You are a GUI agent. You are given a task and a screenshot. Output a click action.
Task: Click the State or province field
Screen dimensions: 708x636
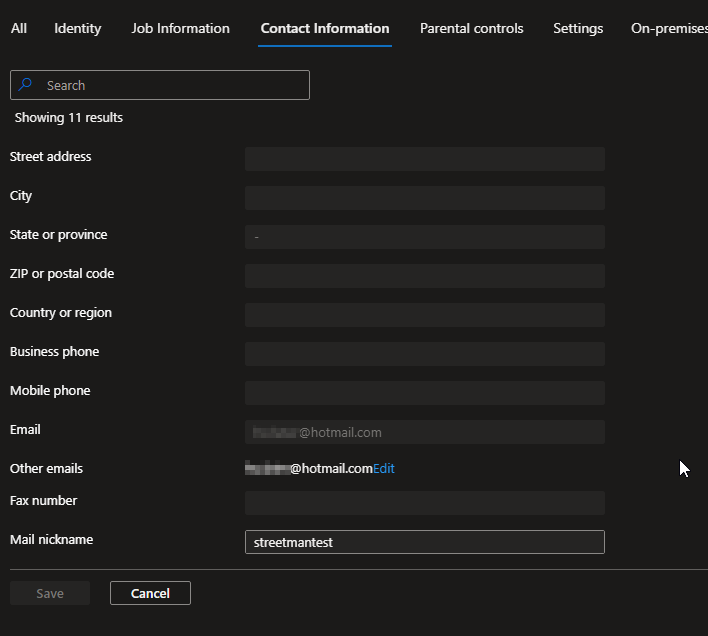[x=425, y=237]
